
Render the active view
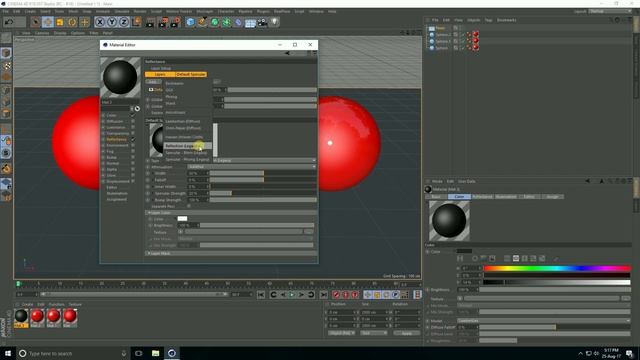(x=150, y=22)
